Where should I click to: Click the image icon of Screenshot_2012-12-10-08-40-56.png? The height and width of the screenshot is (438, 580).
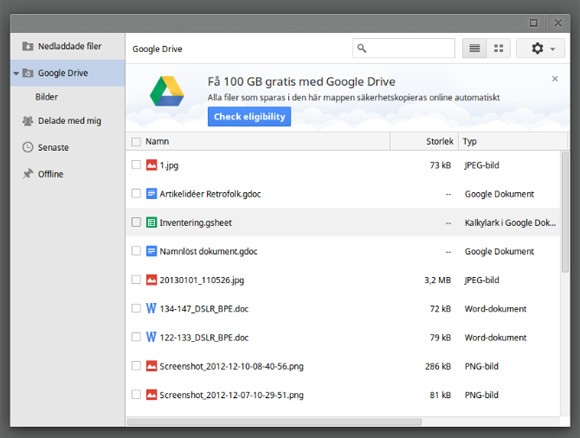[151, 366]
